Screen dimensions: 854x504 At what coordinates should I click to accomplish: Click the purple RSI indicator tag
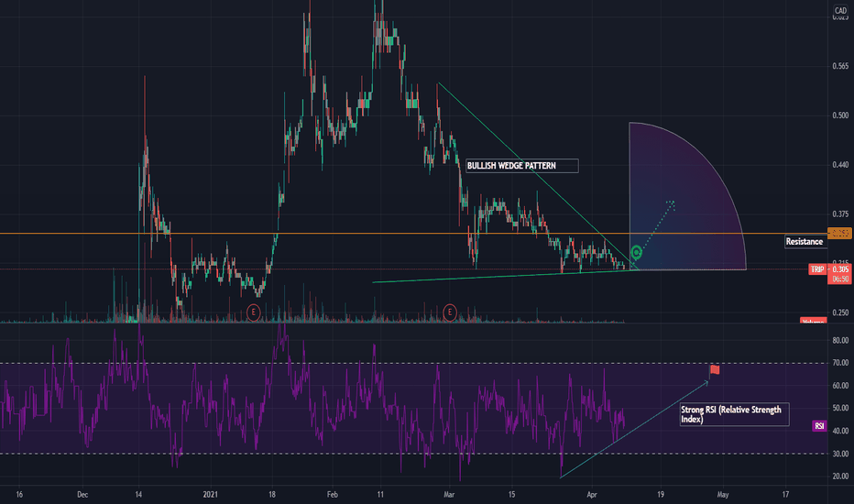click(x=819, y=426)
